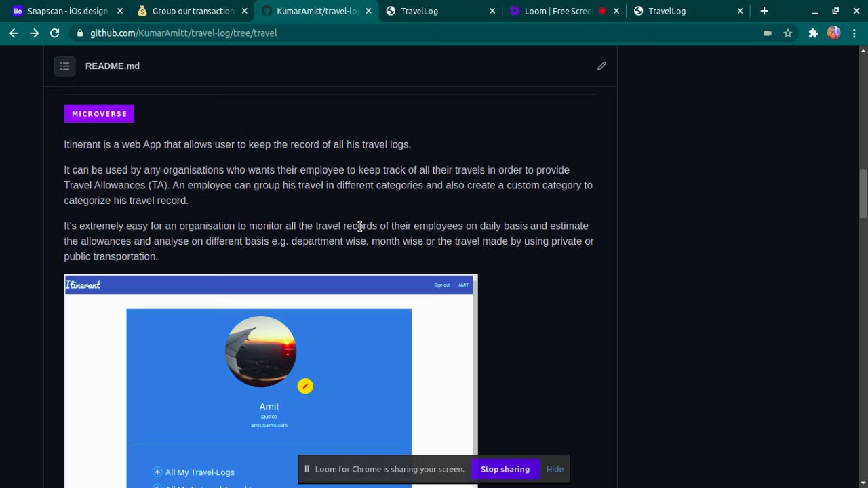
Task: Close the Snapscan - iOs design tab
Action: click(x=120, y=11)
